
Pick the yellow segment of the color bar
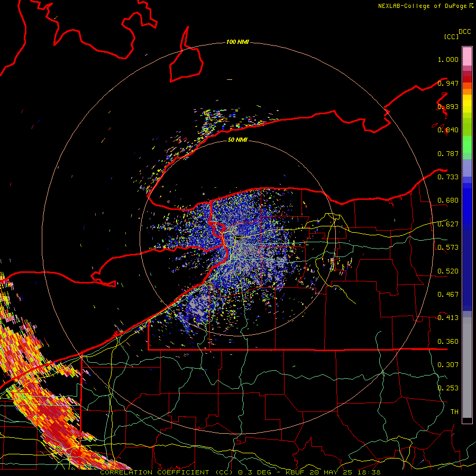pyautogui.click(x=467, y=104)
